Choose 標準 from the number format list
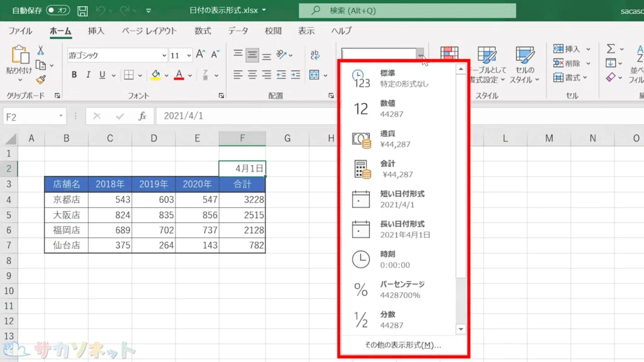This screenshot has height=362, width=644. point(398,79)
